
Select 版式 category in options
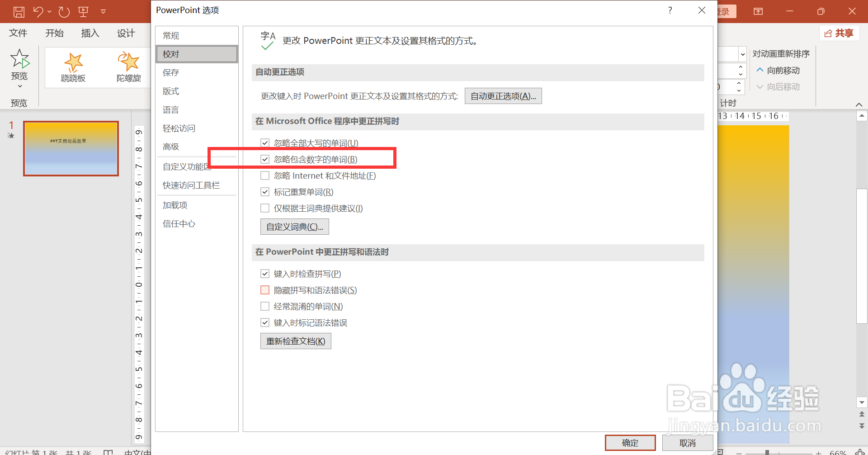[197, 91]
